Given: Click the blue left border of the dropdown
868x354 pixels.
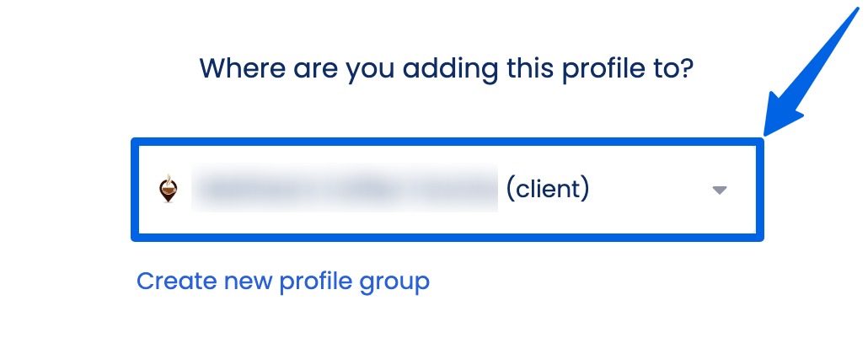Looking at the screenshot, I should 134,190.
